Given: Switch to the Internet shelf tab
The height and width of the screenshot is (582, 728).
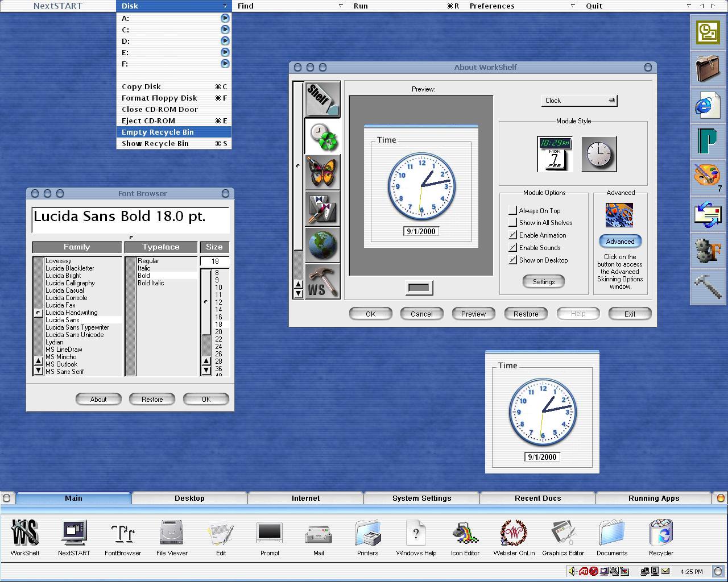Looking at the screenshot, I should [305, 498].
